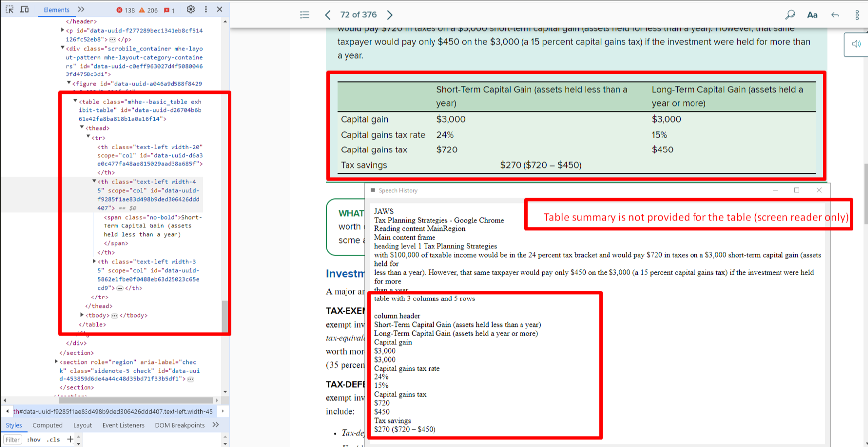Open the Aa text appearance settings
868x447 pixels.
(x=812, y=15)
